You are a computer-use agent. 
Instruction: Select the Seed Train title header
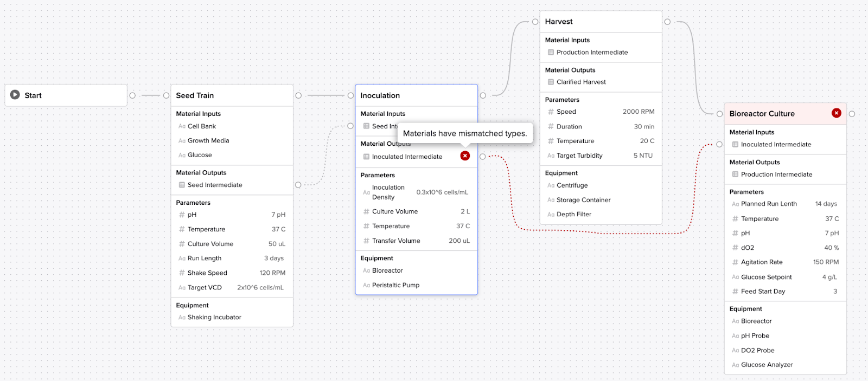tap(195, 95)
